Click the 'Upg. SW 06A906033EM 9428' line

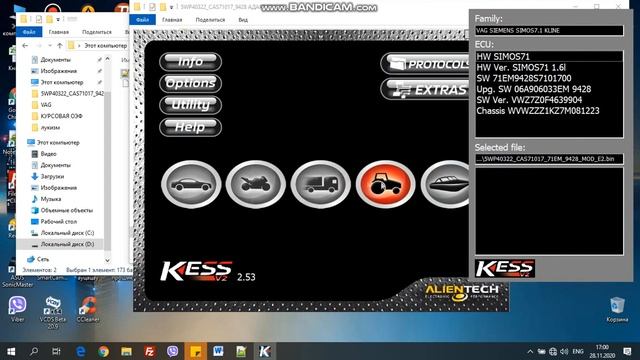tap(533, 89)
